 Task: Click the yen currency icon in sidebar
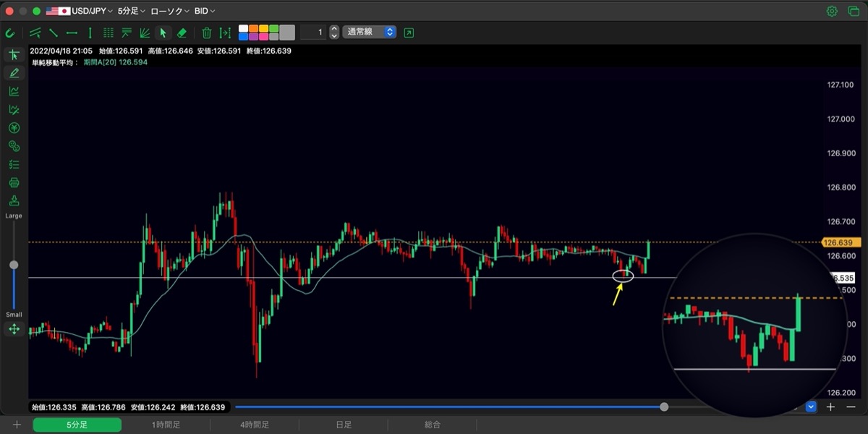[x=14, y=128]
